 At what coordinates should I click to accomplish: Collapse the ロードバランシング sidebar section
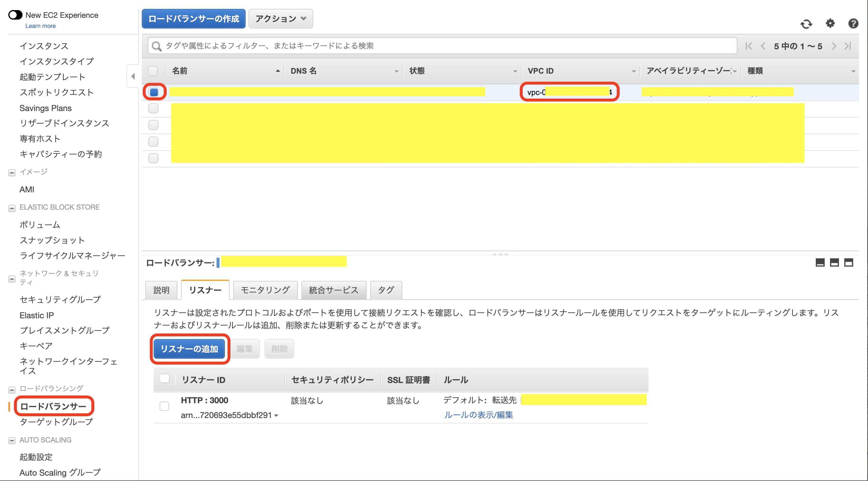[x=12, y=390]
